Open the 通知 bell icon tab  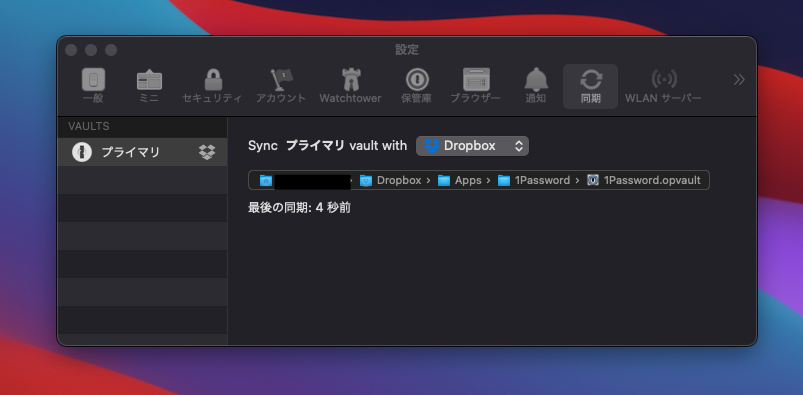[x=536, y=86]
